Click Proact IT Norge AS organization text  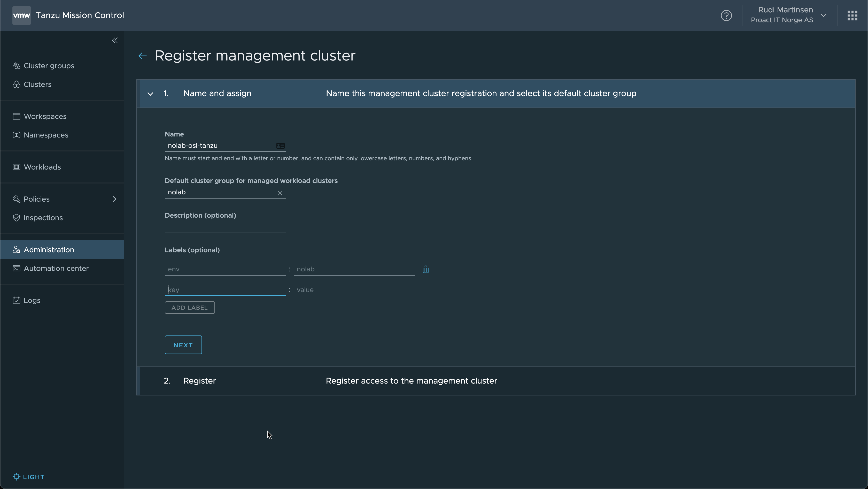[782, 20]
